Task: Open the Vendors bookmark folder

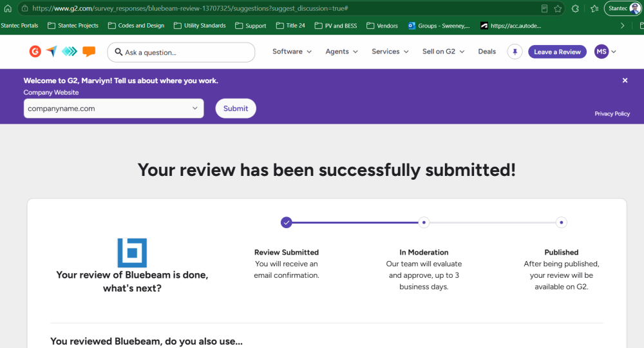Action: [382, 26]
